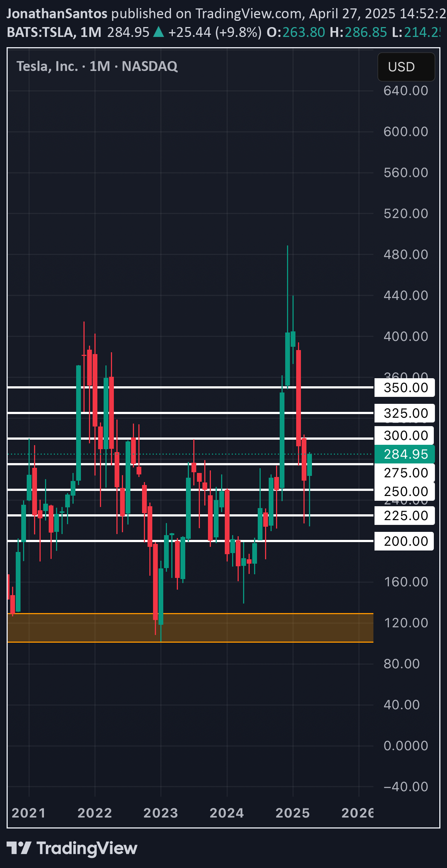Click the 350.00 price level label
Image resolution: width=447 pixels, height=868 pixels.
(x=405, y=388)
